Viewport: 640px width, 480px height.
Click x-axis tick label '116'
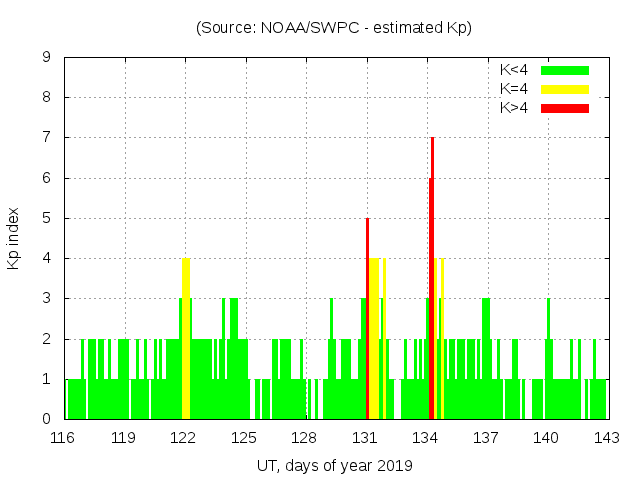[63, 437]
